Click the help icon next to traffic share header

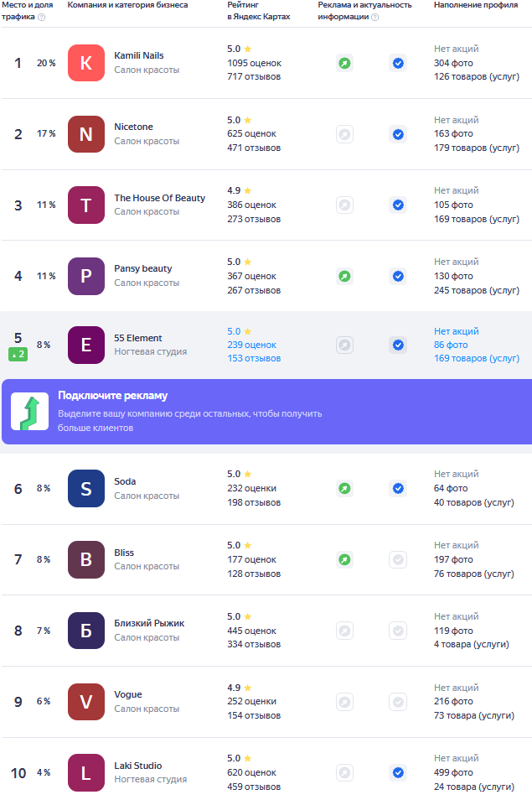tap(41, 17)
